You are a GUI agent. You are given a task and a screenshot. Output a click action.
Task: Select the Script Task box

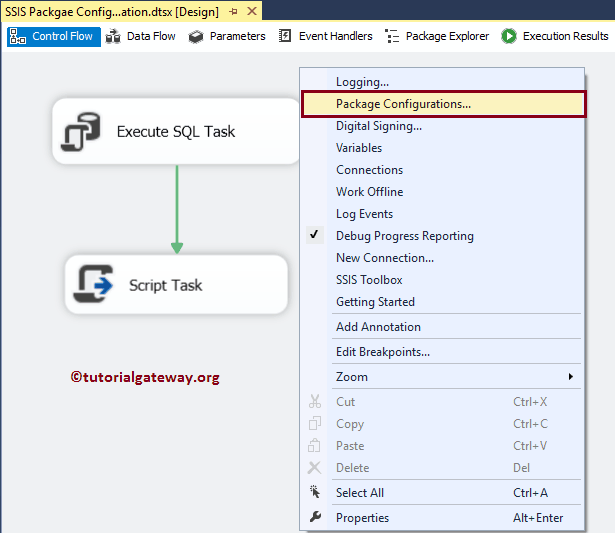pos(176,284)
